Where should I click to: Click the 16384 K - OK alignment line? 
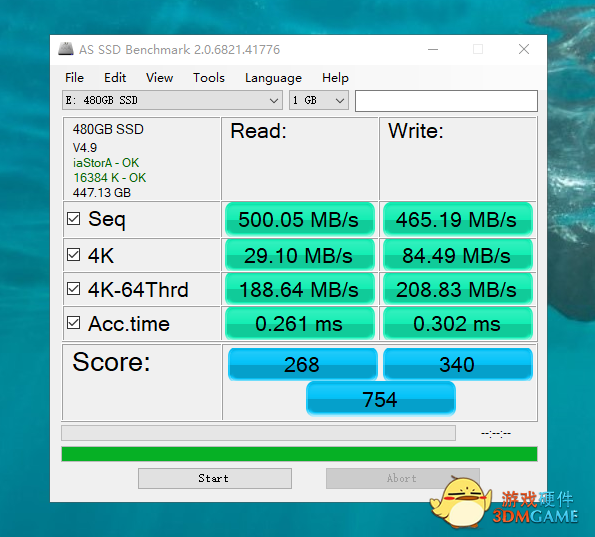coord(110,178)
